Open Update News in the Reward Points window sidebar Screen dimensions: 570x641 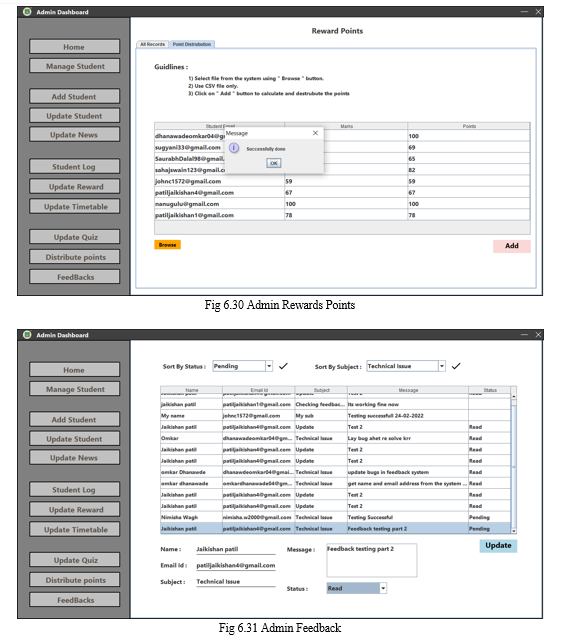click(x=74, y=134)
